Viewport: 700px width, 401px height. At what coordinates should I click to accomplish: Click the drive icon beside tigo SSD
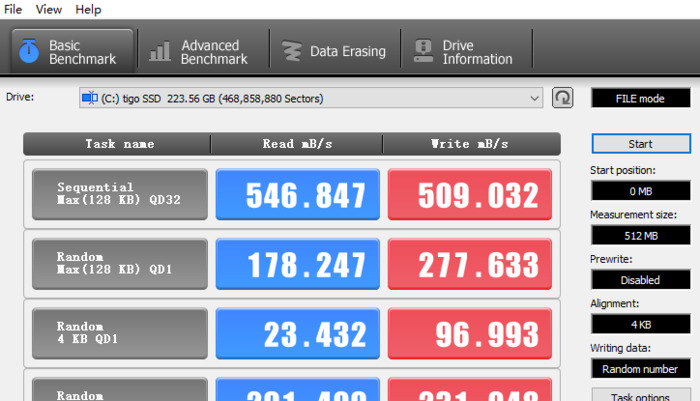pyautogui.click(x=89, y=98)
